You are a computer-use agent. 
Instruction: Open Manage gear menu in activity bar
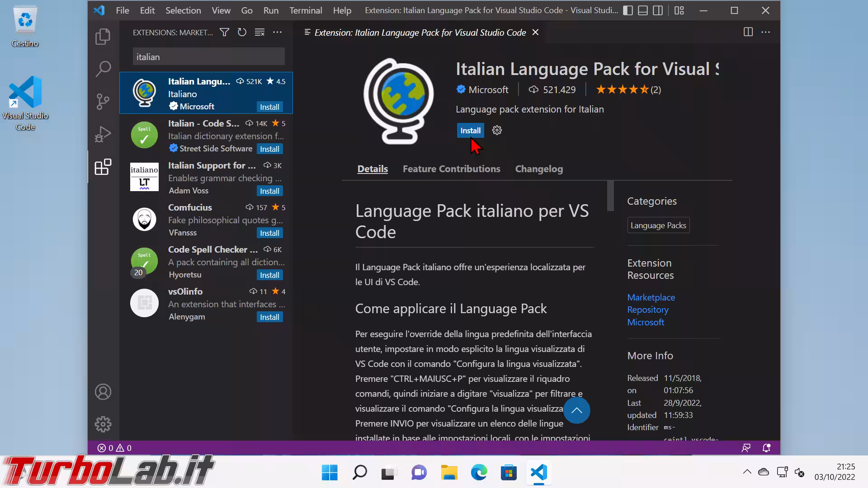click(x=103, y=424)
